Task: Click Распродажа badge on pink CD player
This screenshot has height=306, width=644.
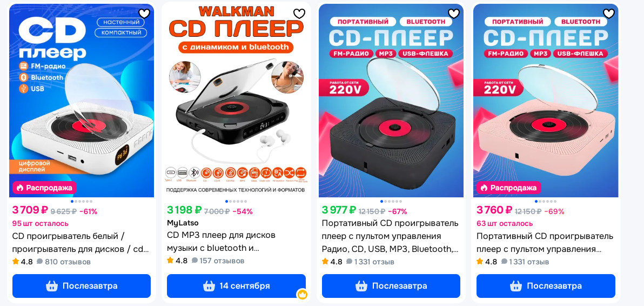Action: 509,188
